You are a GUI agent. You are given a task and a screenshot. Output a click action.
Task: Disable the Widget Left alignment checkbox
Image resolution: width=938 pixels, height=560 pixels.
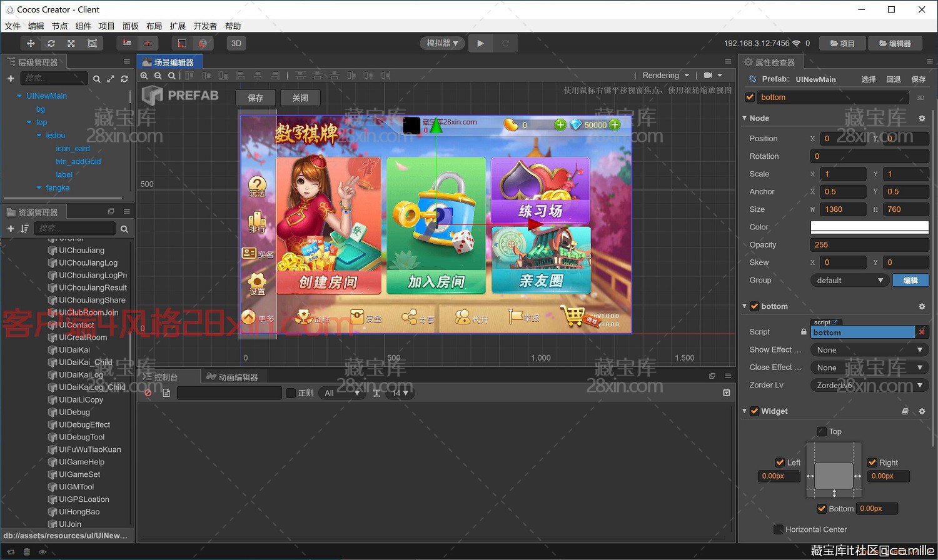coord(780,462)
